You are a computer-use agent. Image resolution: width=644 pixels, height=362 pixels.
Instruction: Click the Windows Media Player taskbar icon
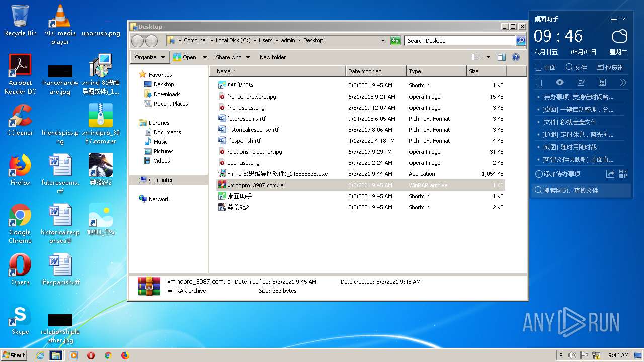(x=73, y=355)
